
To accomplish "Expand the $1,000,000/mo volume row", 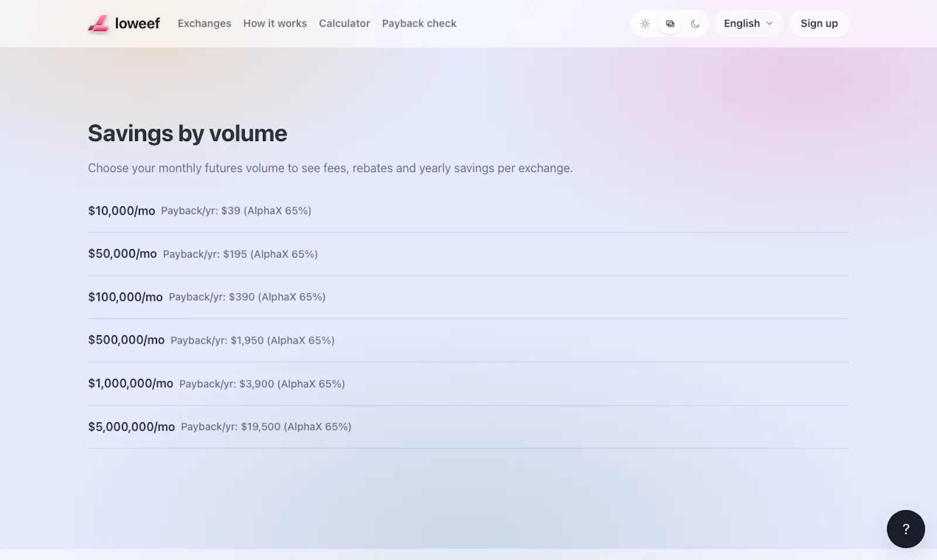I will (468, 383).
